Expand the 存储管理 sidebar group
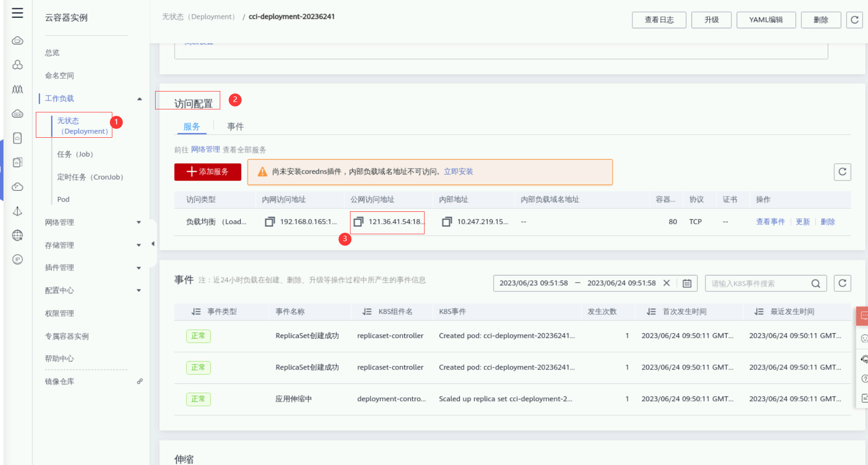 click(x=139, y=245)
